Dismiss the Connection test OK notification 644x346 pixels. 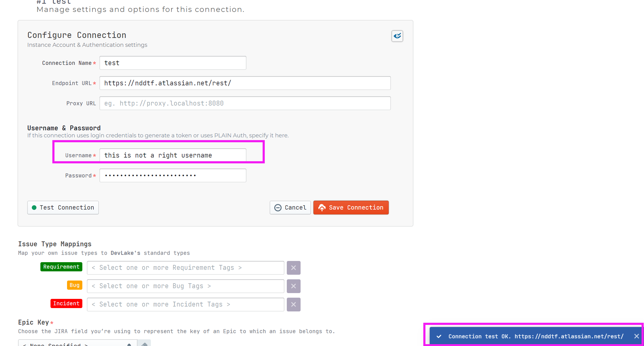pos(636,336)
